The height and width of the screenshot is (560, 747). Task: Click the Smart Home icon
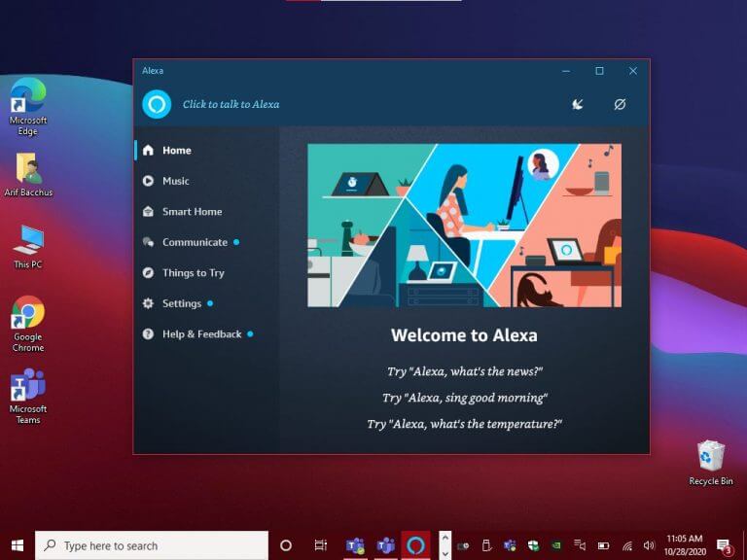point(148,211)
